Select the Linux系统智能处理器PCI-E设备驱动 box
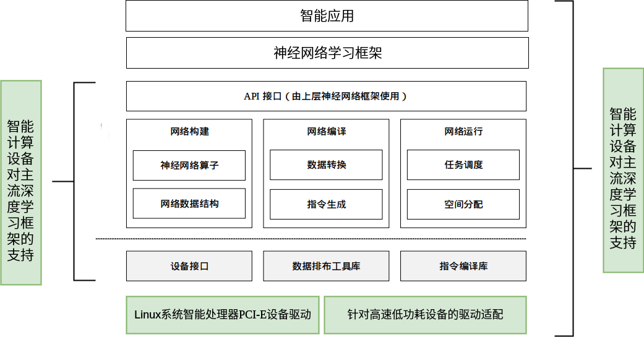The image size is (644, 337). click(x=223, y=315)
